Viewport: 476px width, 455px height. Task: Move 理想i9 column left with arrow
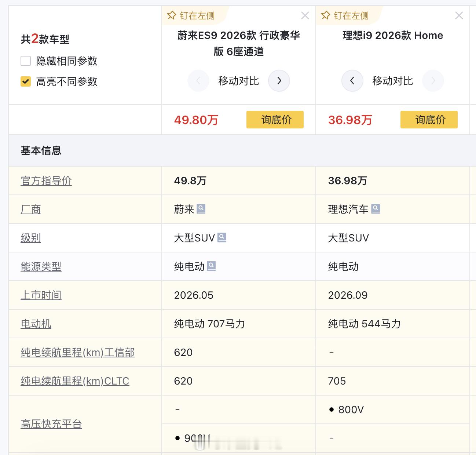click(352, 81)
